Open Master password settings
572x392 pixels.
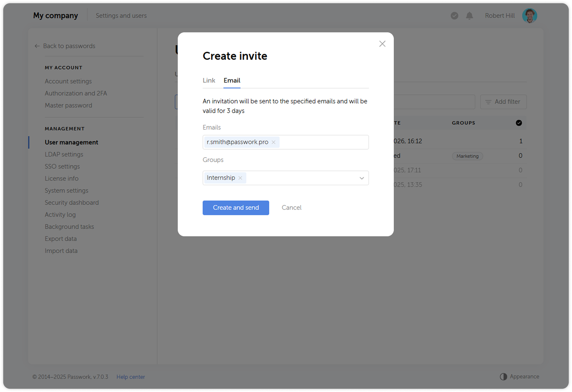coord(68,106)
